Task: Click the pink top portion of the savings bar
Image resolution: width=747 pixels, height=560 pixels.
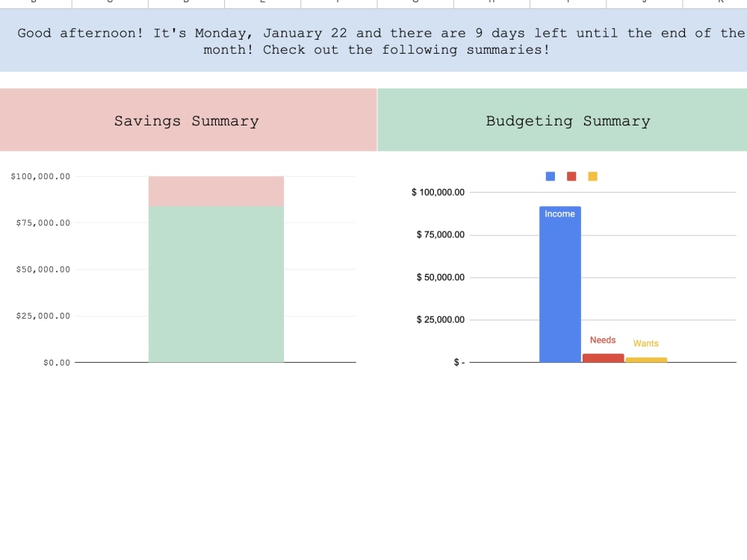Action: click(216, 190)
